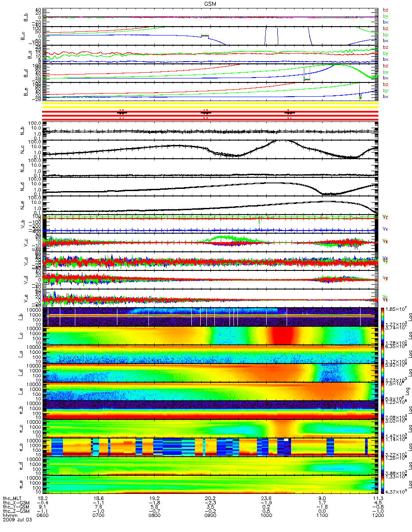This screenshot has width=412, height=532.
Task: Open the N_c density line plot panel
Action: pyautogui.click(x=210, y=149)
